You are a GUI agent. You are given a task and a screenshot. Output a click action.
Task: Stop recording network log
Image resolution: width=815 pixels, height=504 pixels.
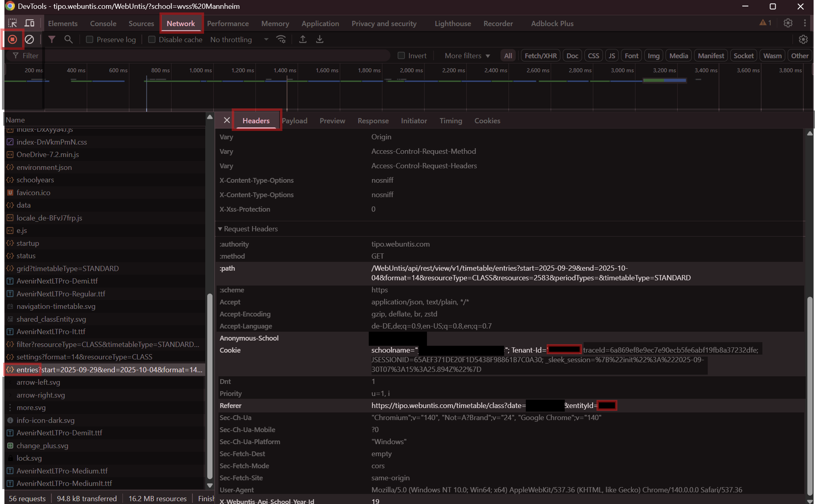coord(12,39)
